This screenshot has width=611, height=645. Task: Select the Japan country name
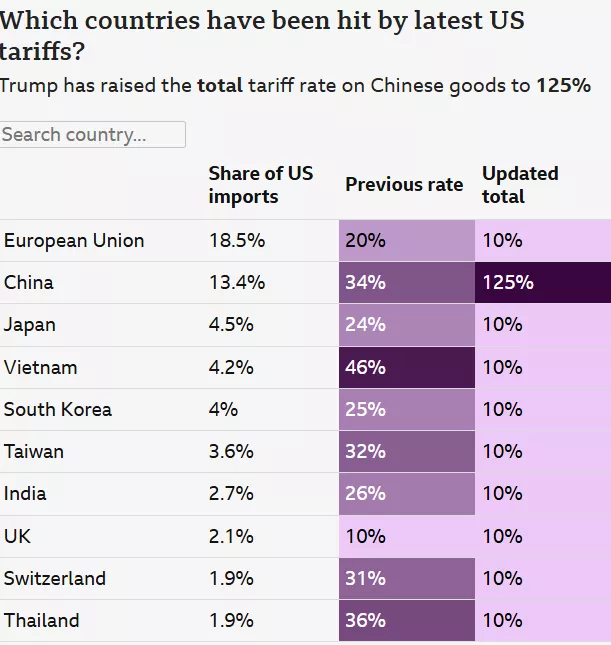point(30,325)
